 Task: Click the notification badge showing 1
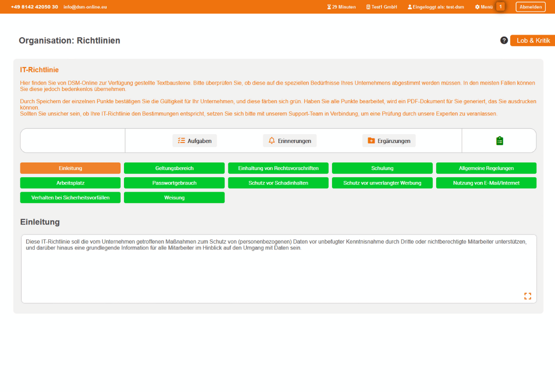pyautogui.click(x=500, y=7)
